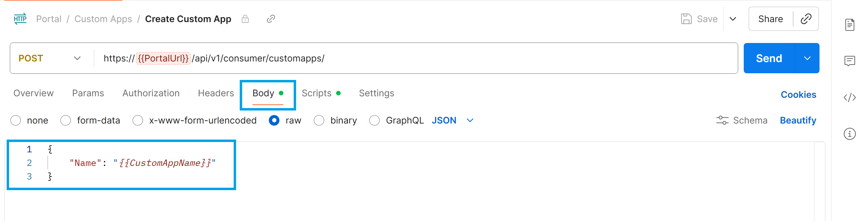Image resolution: width=868 pixels, height=221 pixels.
Task: Open the Cookies link
Action: click(798, 94)
